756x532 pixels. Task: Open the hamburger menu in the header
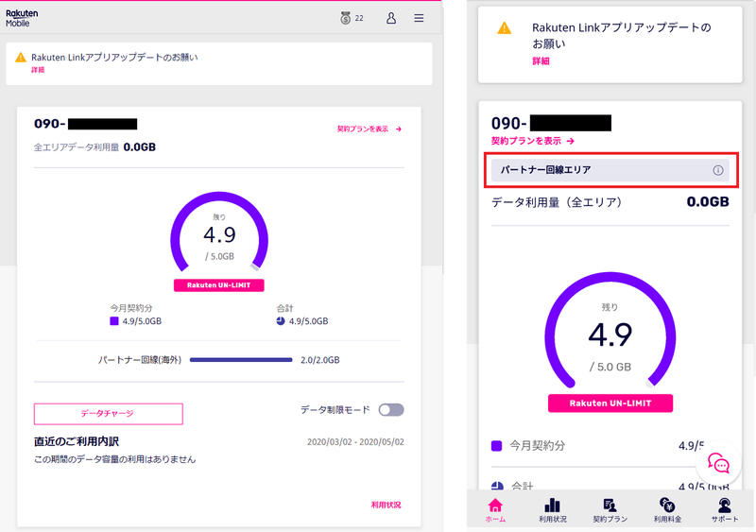[x=419, y=18]
